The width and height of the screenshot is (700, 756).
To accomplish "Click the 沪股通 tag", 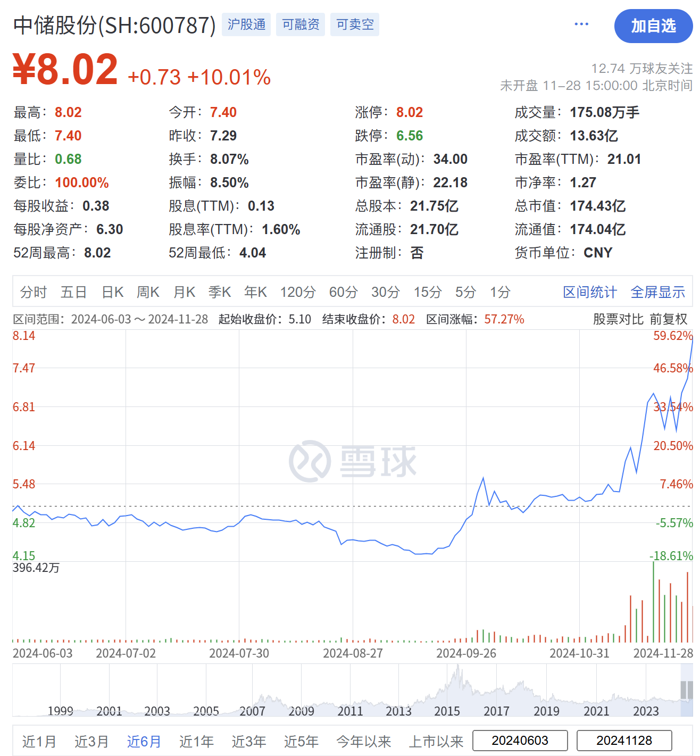I will pos(246,24).
